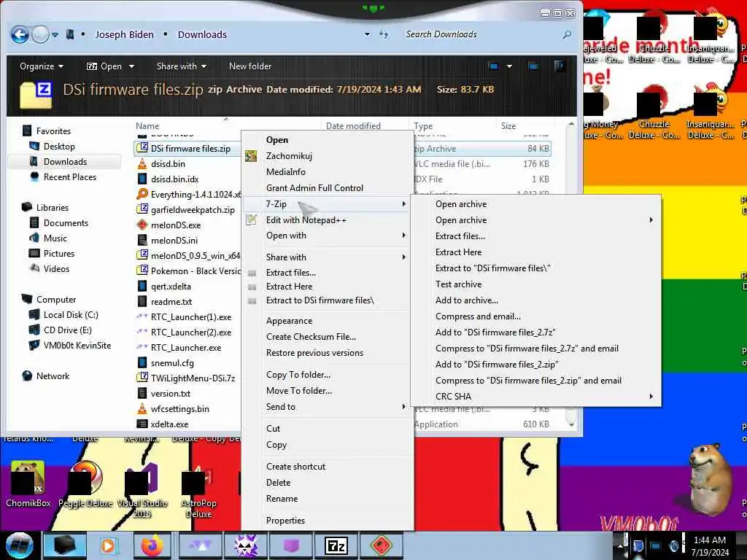Viewport: 747px width, 560px height.
Task: Click the file list scrollbar down arrow
Action: 571,424
